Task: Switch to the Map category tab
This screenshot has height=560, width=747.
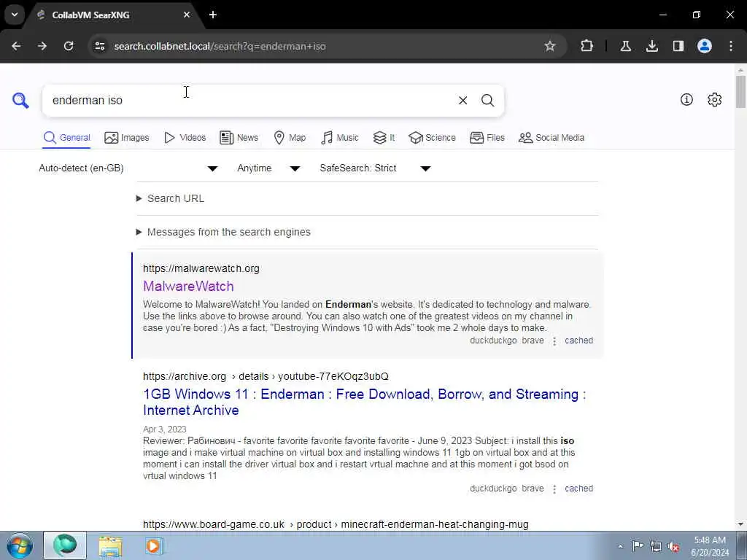Action: click(290, 138)
